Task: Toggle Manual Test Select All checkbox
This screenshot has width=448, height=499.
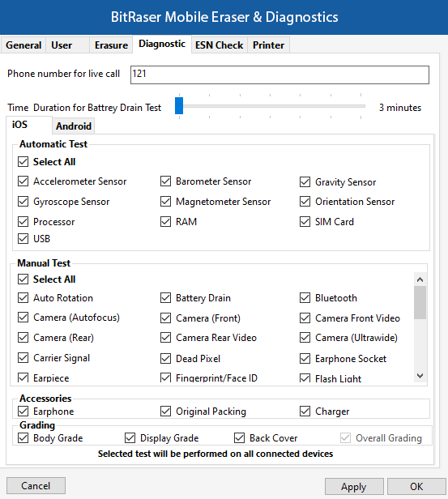Action: click(x=23, y=279)
